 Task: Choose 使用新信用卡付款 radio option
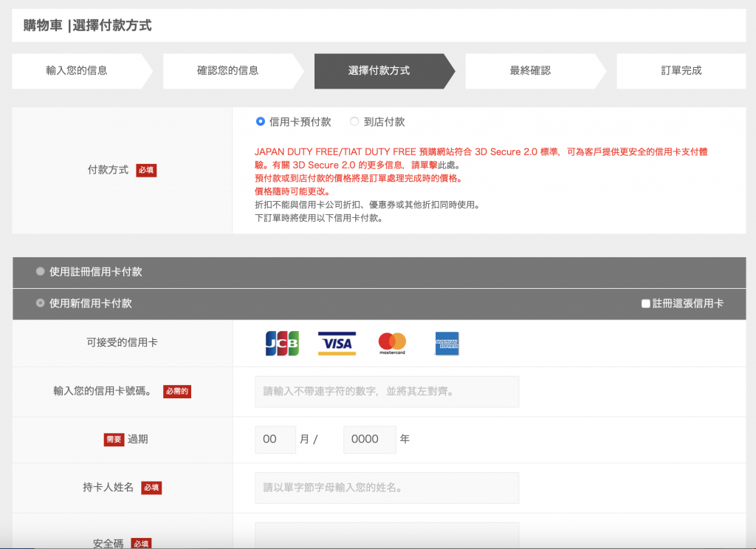pyautogui.click(x=41, y=304)
